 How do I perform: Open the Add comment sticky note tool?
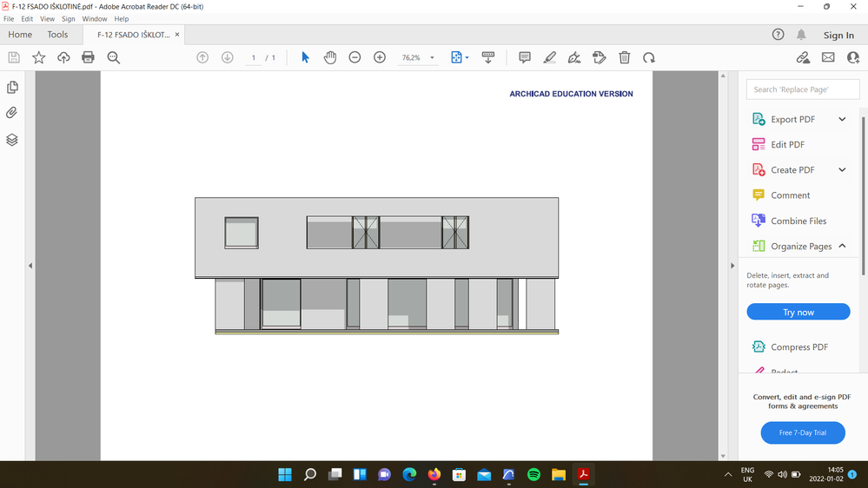[x=525, y=57]
